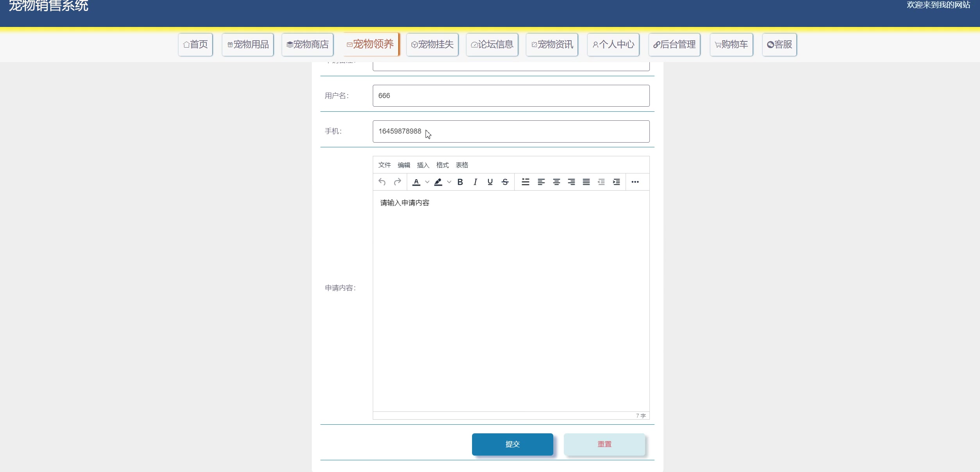Open 宠物资讯 navigation tab
The image size is (980, 472).
point(552,45)
